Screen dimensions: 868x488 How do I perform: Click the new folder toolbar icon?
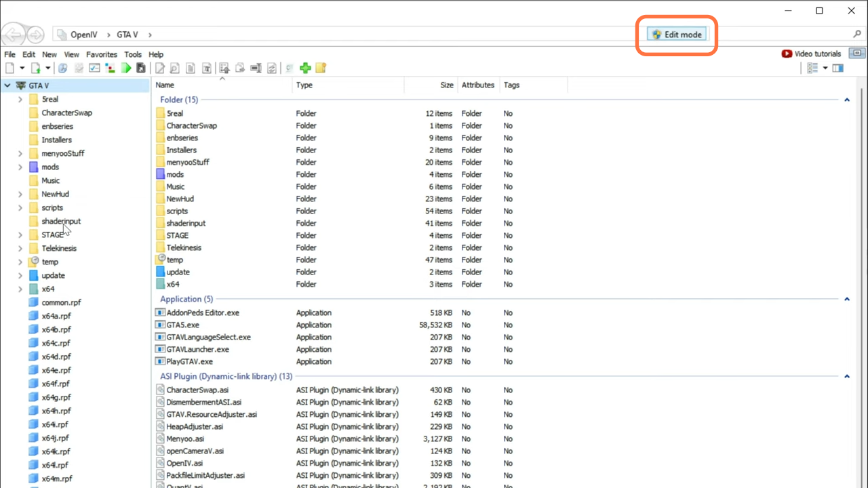tap(321, 68)
